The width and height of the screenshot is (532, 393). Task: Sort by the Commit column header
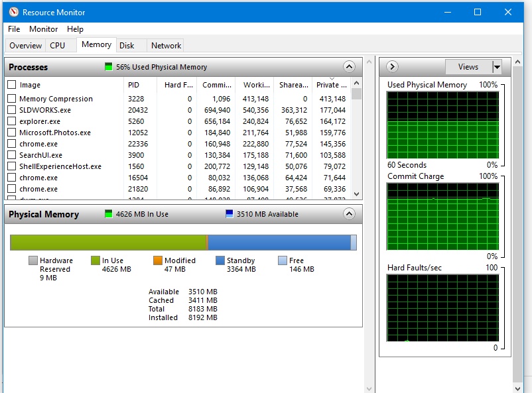(x=216, y=85)
